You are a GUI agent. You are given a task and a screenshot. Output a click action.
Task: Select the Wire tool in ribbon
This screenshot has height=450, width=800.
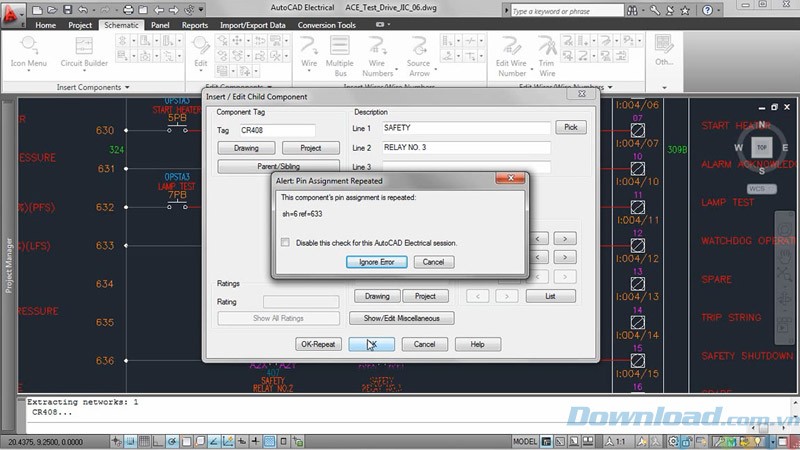pos(309,52)
